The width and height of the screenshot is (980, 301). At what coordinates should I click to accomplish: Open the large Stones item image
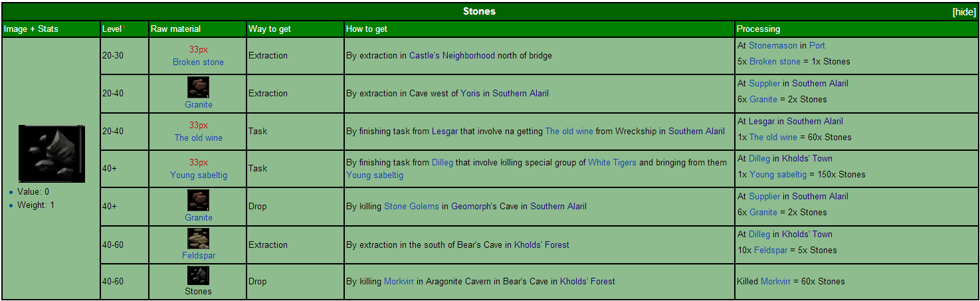[x=51, y=153]
